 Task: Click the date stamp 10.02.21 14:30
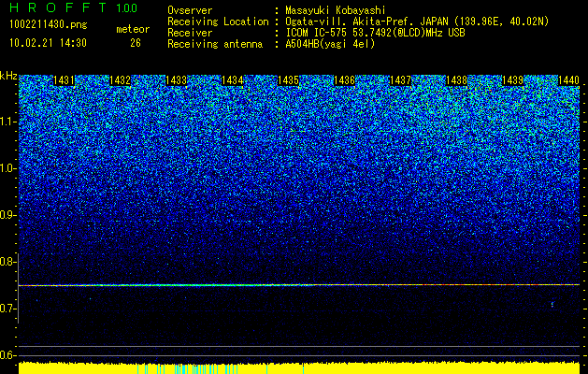(48, 43)
